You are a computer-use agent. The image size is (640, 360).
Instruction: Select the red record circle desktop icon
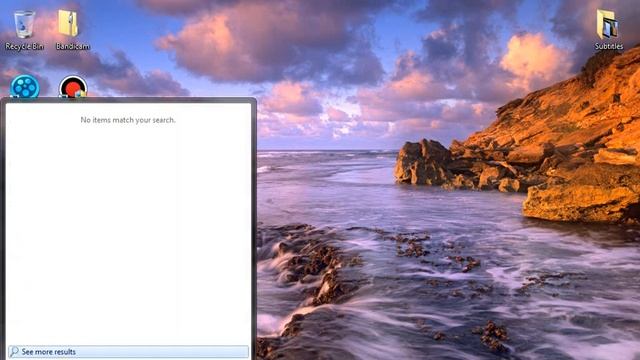[73, 87]
